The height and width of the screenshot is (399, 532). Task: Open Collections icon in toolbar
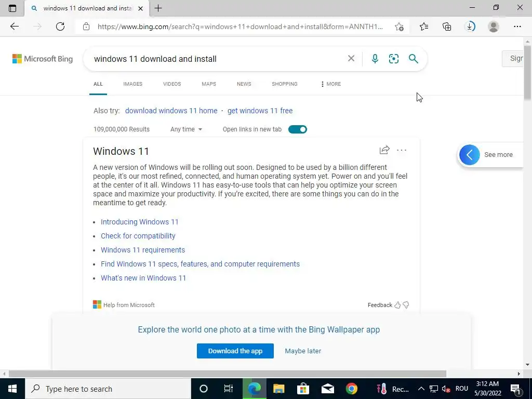447,26
